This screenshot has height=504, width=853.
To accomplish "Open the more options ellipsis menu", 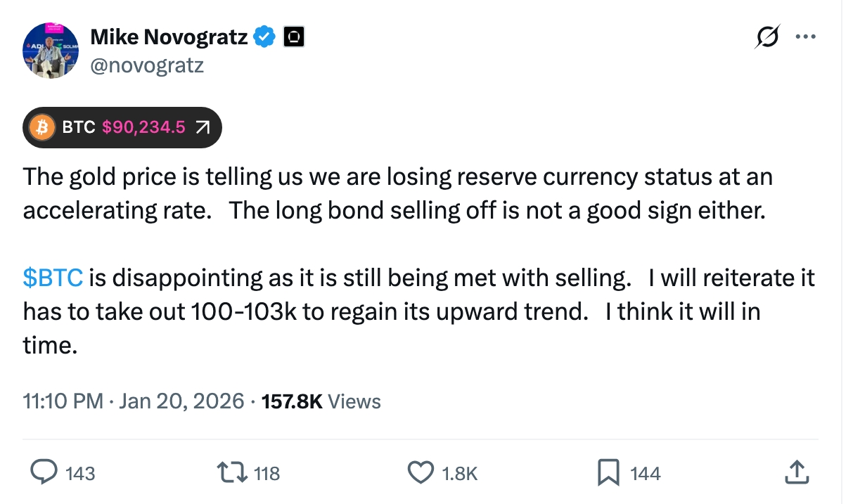I will pyautogui.click(x=806, y=36).
